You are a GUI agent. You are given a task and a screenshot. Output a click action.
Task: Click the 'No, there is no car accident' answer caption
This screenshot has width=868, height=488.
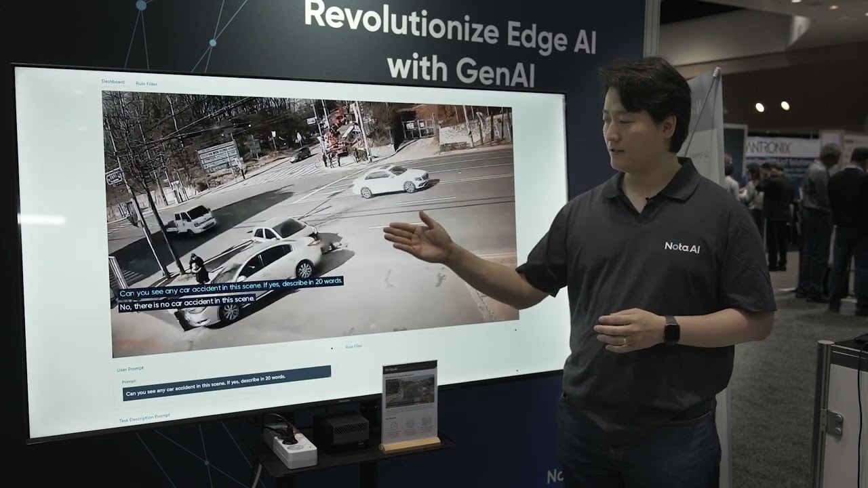(x=187, y=303)
